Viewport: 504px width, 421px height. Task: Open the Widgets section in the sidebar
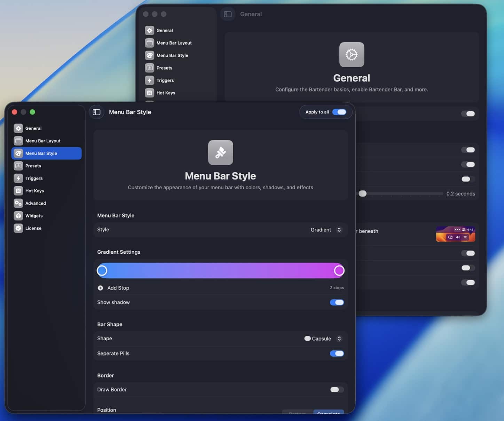click(47, 216)
